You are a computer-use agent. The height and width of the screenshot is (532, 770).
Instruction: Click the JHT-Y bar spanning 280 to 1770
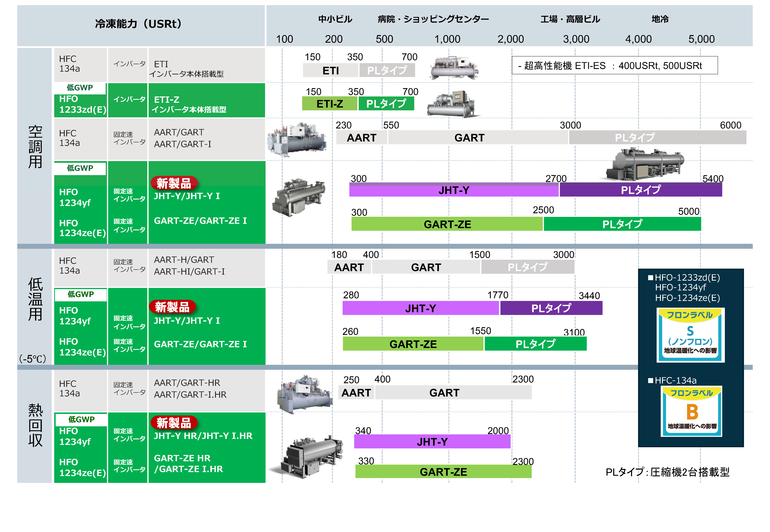pos(421,308)
